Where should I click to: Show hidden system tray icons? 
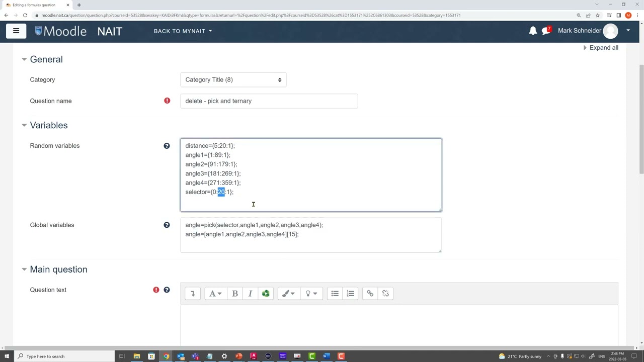point(548,356)
